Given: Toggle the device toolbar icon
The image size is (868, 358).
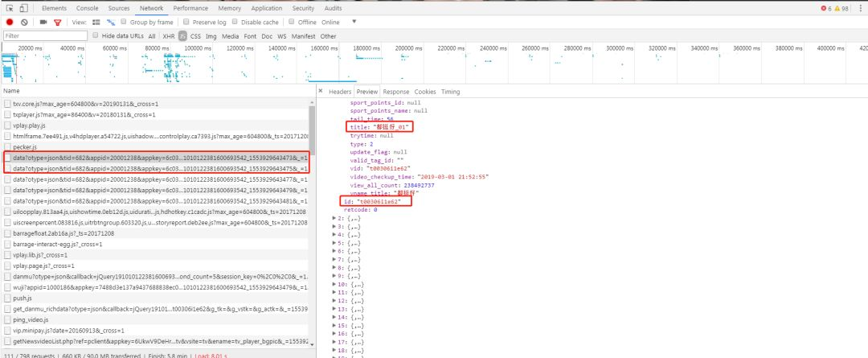Looking at the screenshot, I should 24,8.
